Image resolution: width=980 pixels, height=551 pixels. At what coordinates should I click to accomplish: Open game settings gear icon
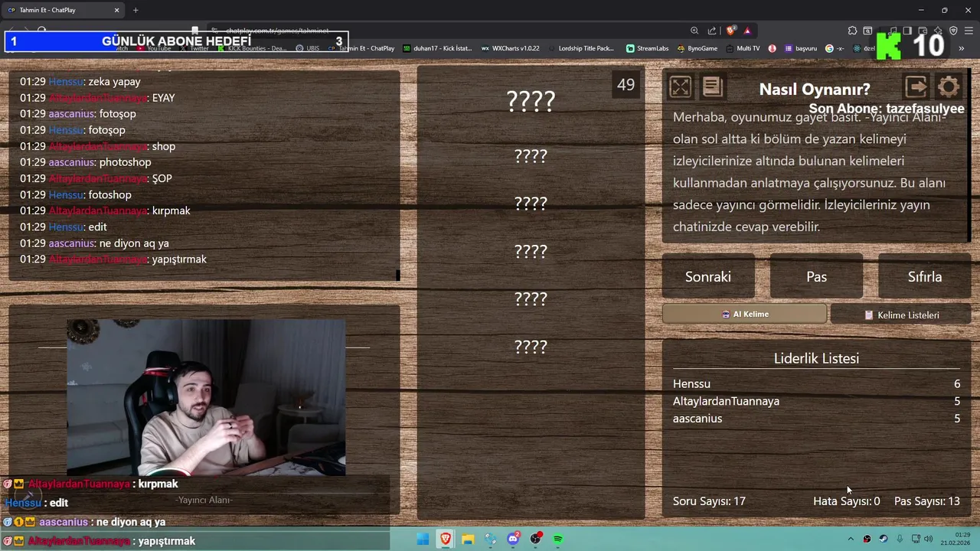pos(949,86)
